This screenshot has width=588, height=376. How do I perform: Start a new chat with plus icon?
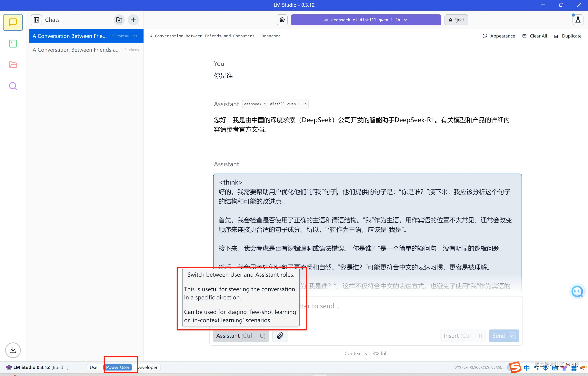[x=133, y=20]
